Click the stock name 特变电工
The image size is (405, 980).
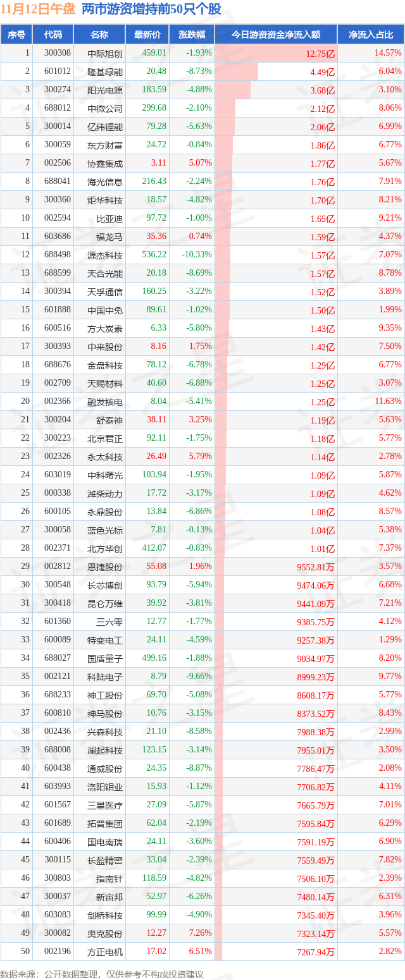pyautogui.click(x=105, y=640)
